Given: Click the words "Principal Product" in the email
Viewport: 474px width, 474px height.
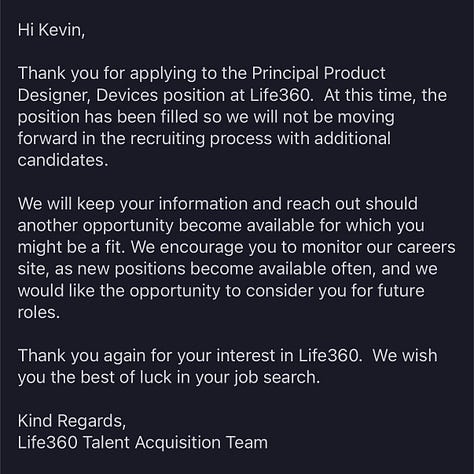Looking at the screenshot, I should point(318,74).
